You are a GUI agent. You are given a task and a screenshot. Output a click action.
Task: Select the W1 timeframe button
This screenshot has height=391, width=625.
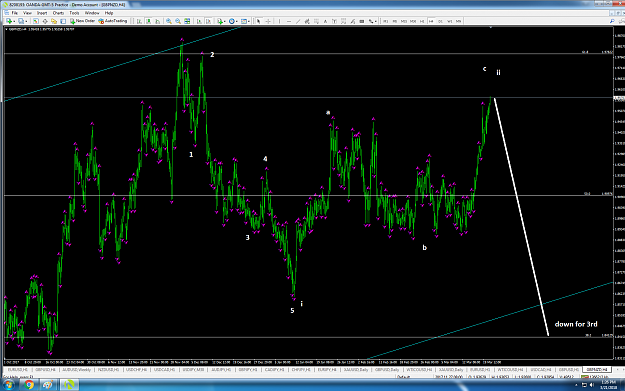pos(449,21)
